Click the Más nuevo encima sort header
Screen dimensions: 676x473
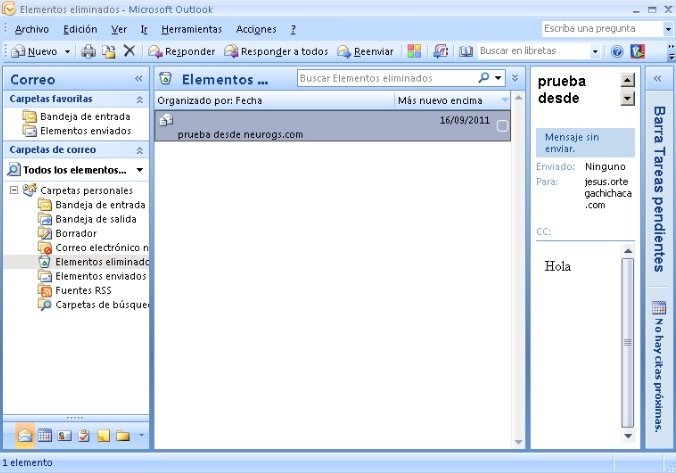pyautogui.click(x=452, y=101)
